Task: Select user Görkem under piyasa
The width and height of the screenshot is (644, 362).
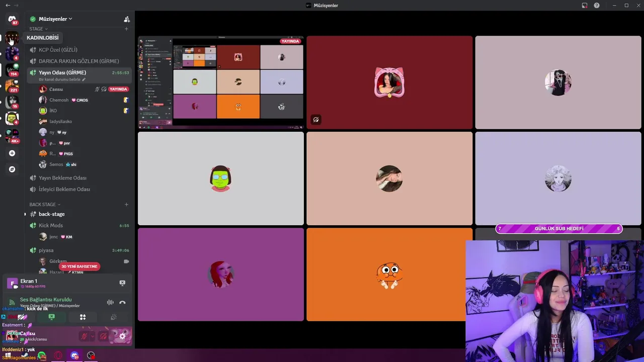Action: (x=84, y=261)
